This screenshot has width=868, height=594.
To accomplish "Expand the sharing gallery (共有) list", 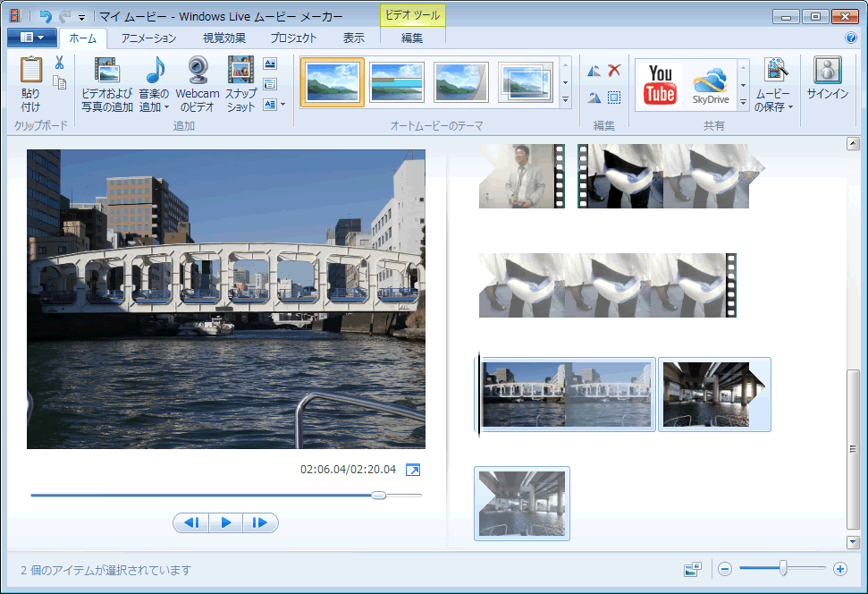I will tap(744, 103).
